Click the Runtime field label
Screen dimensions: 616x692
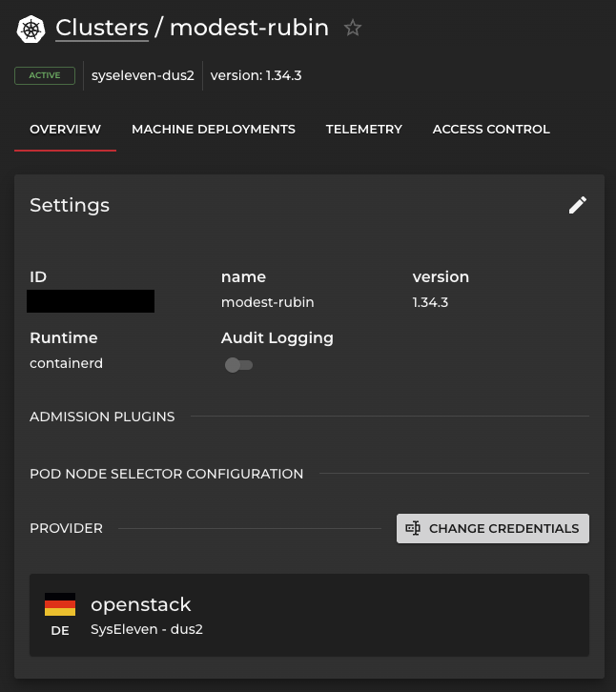(x=64, y=338)
